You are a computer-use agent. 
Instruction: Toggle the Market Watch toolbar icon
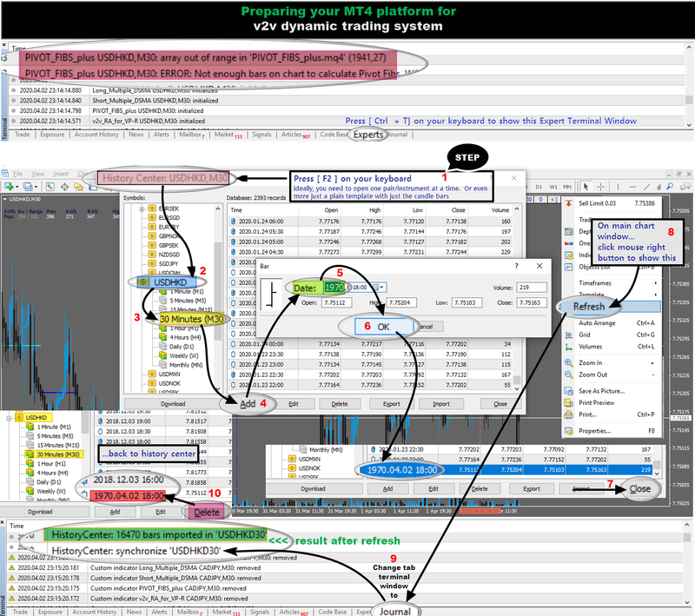tap(50, 187)
